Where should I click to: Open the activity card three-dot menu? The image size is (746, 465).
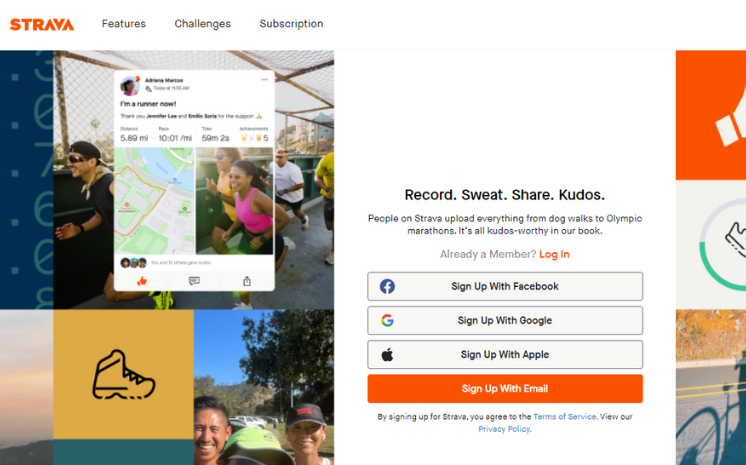265,80
